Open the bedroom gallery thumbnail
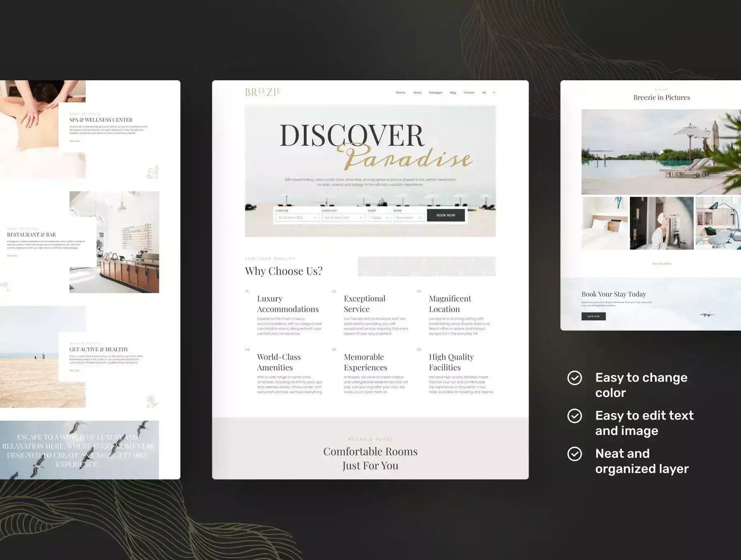 click(604, 223)
